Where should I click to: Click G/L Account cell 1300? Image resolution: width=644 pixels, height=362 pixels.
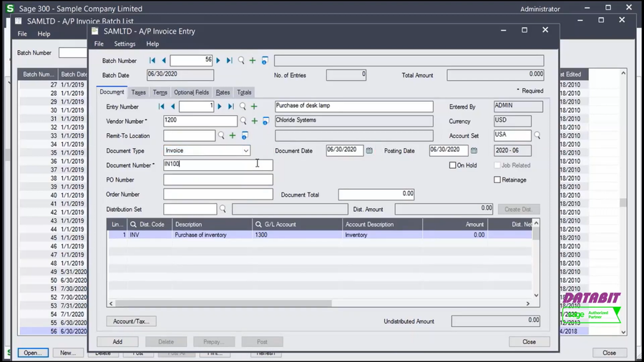pos(297,235)
